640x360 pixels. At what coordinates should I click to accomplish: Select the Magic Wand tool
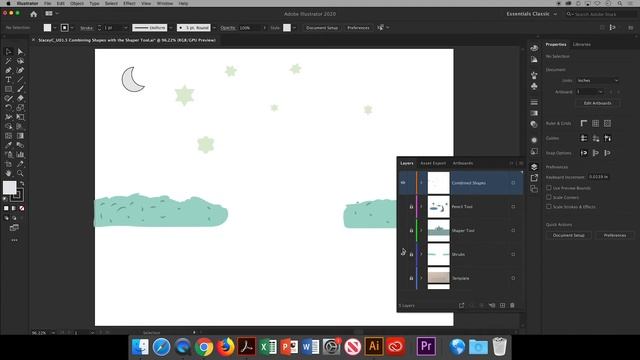coord(8,61)
